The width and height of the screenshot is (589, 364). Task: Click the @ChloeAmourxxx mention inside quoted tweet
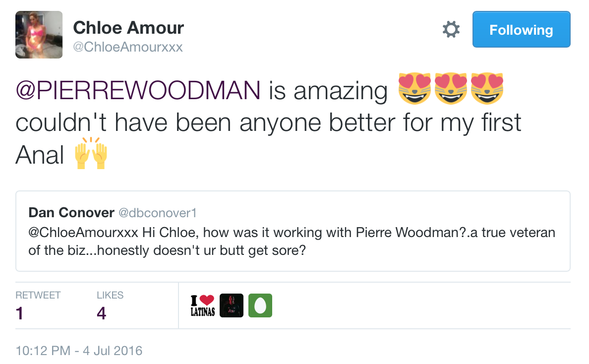point(83,232)
